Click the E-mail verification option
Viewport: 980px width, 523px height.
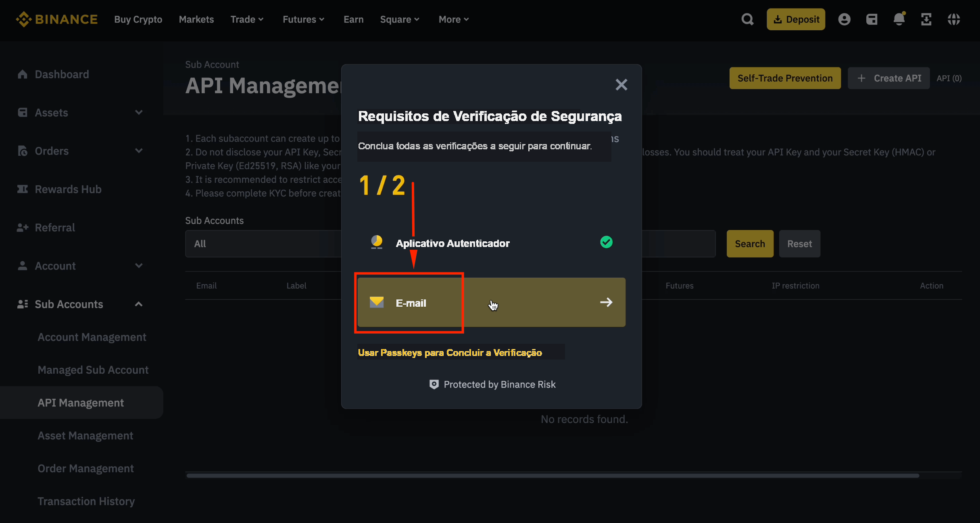tap(491, 302)
